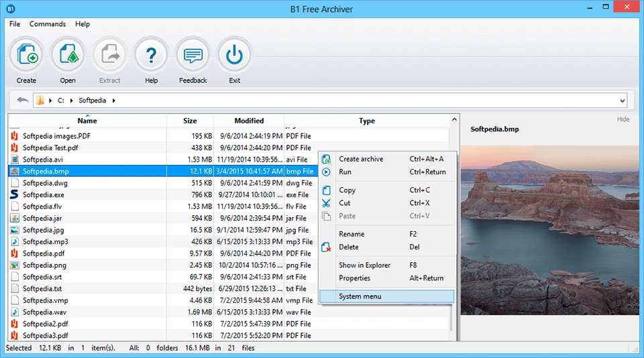Click the Exit power icon
This screenshot has width=644, height=358.
[x=235, y=54]
